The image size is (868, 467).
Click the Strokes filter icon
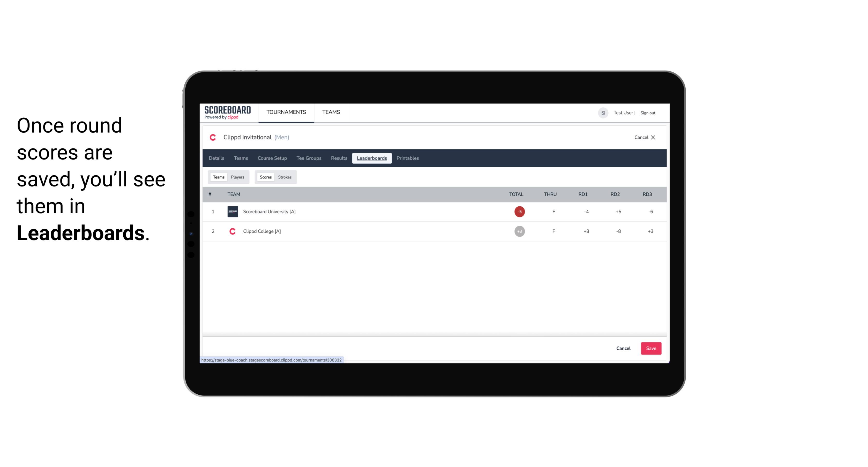tap(285, 177)
